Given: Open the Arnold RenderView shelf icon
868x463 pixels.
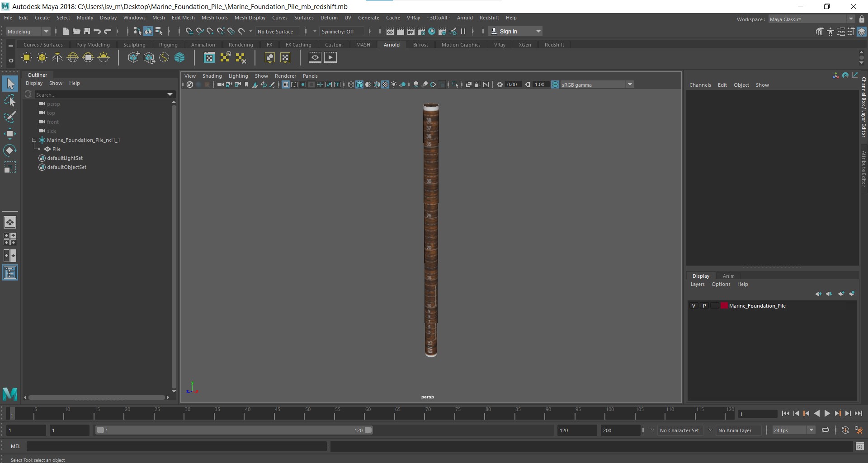Looking at the screenshot, I should [315, 57].
